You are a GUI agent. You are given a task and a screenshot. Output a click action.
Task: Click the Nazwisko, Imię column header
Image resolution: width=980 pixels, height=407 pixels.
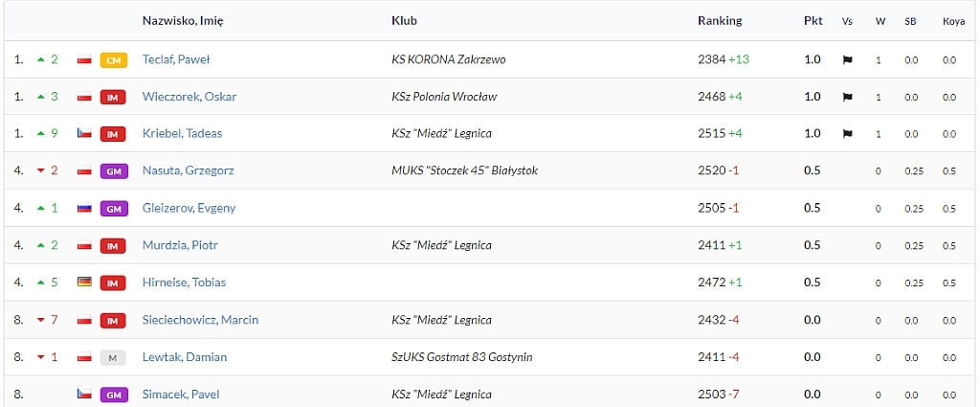[183, 21]
